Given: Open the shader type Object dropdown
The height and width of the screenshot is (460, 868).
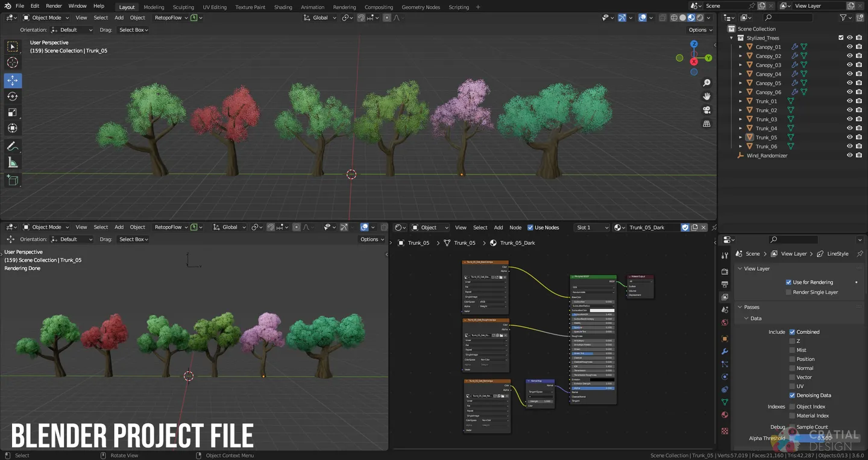Looking at the screenshot, I should (430, 227).
